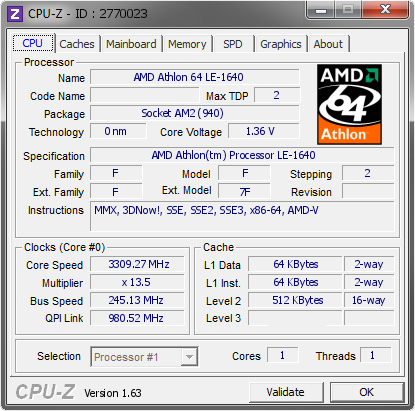Click the processor Name field

click(195, 77)
